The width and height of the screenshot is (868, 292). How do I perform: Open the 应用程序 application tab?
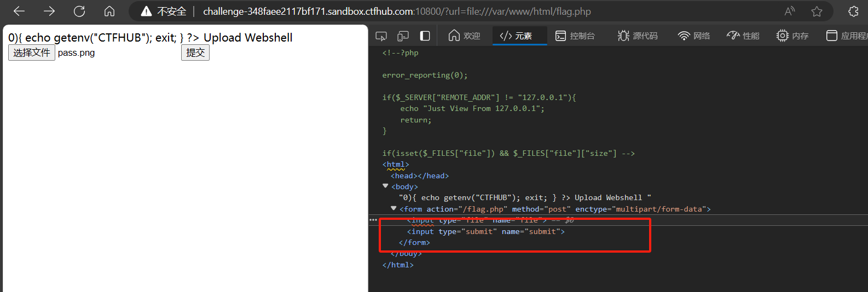[846, 36]
